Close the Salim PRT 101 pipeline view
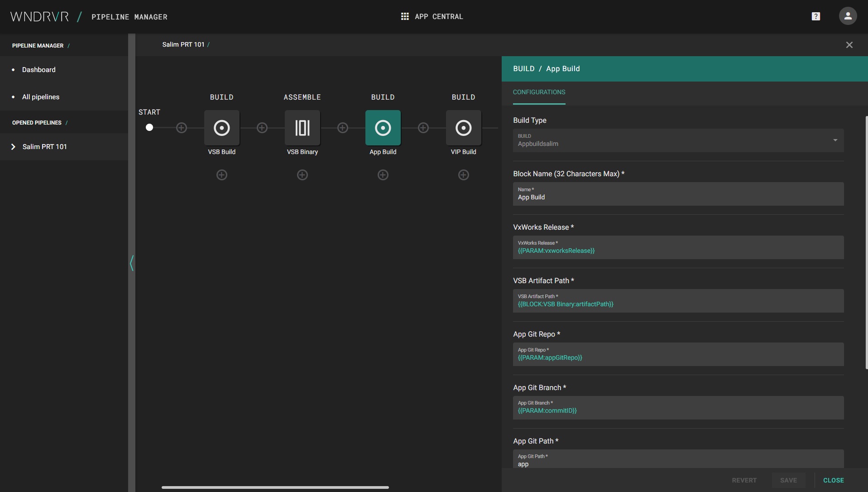Image resolution: width=868 pixels, height=492 pixels. (x=849, y=45)
